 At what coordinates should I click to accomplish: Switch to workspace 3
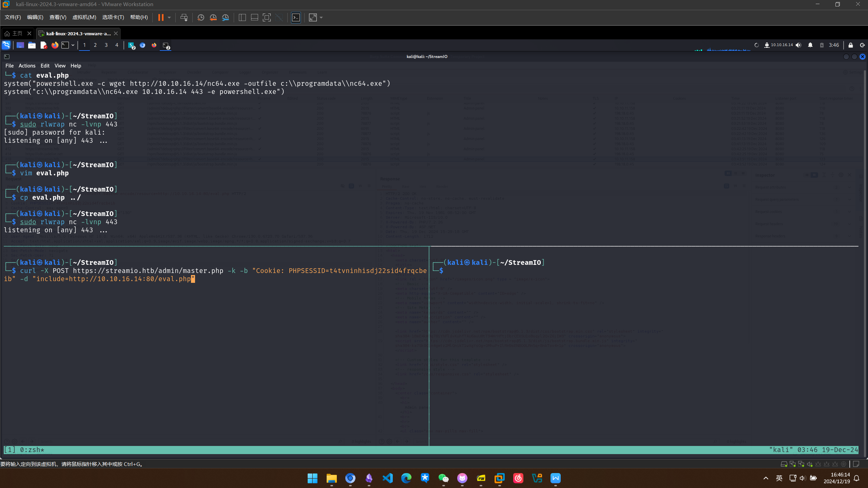pos(106,45)
